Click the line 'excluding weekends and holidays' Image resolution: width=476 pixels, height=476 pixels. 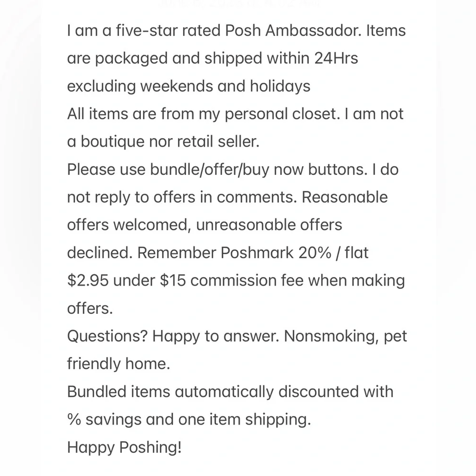(x=188, y=86)
